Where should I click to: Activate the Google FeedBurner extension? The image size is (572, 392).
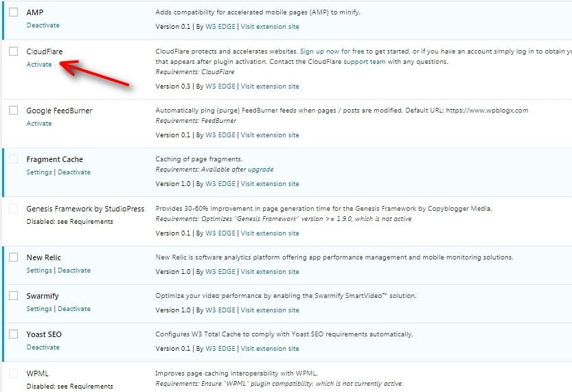(39, 124)
